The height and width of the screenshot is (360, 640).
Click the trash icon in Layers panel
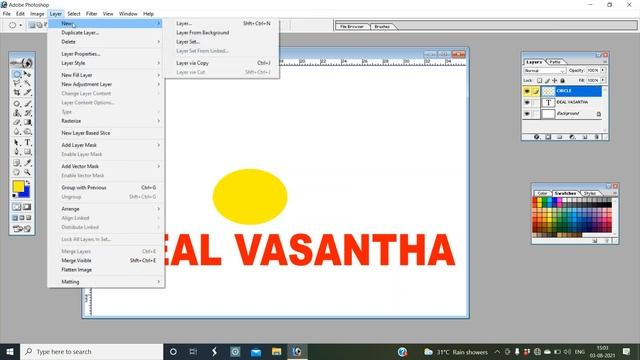pyautogui.click(x=597, y=137)
